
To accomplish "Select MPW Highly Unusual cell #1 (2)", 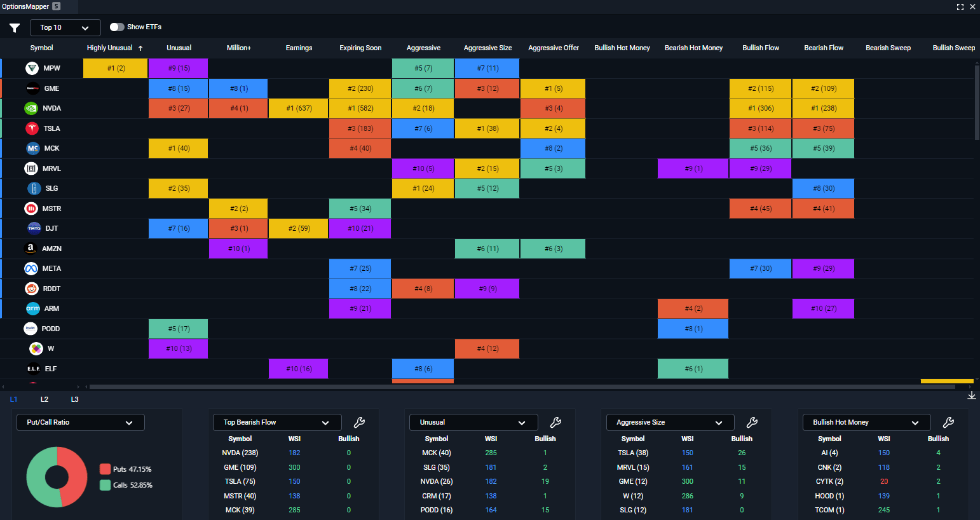I will tap(116, 68).
